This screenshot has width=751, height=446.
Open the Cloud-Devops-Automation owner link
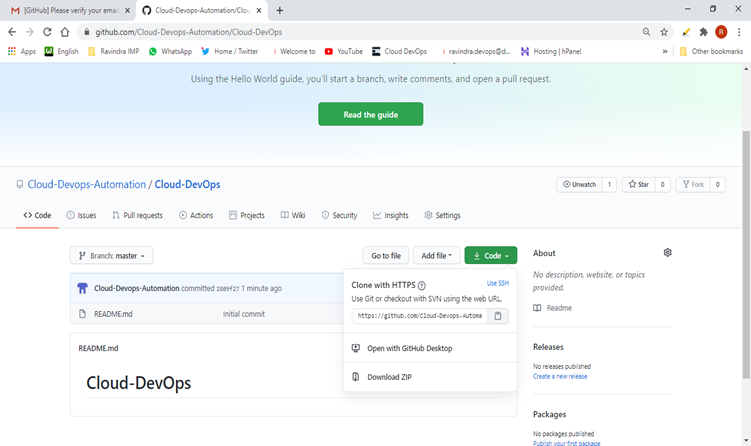[x=87, y=184]
